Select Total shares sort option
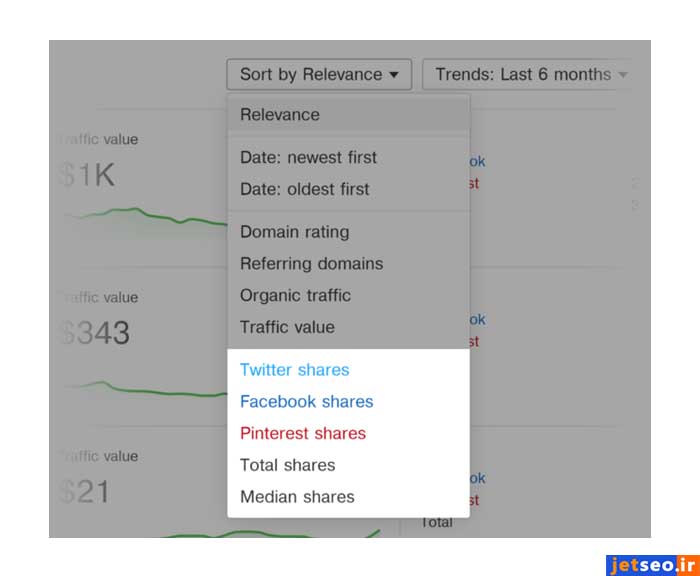The width and height of the screenshot is (700, 576). point(287,465)
